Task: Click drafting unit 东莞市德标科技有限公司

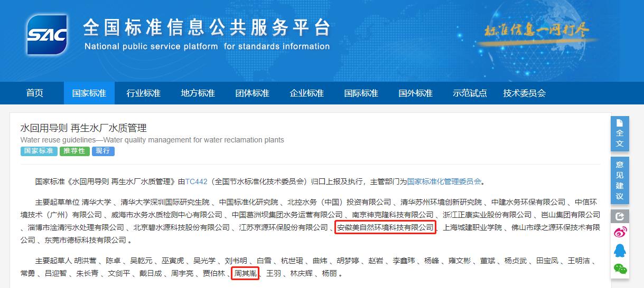Action: [x=85, y=241]
